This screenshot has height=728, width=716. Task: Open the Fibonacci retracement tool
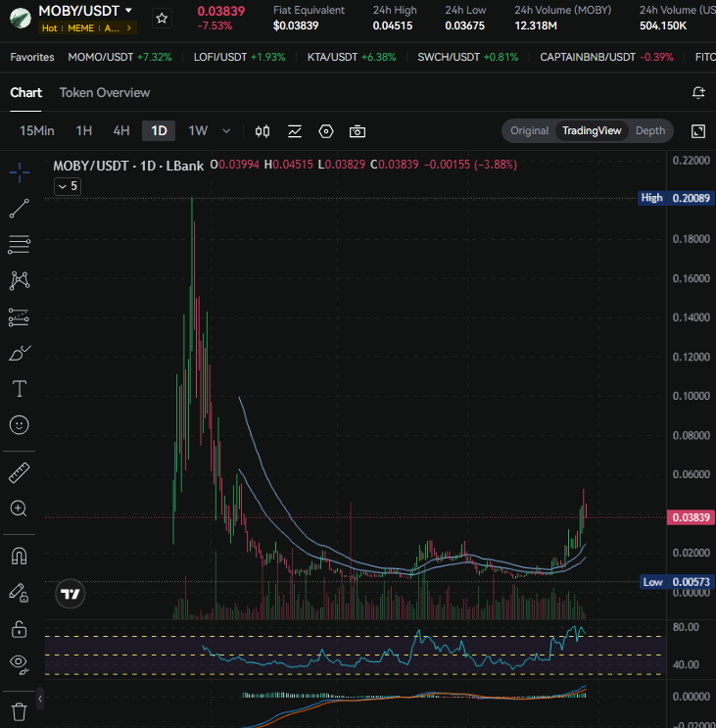[19, 244]
